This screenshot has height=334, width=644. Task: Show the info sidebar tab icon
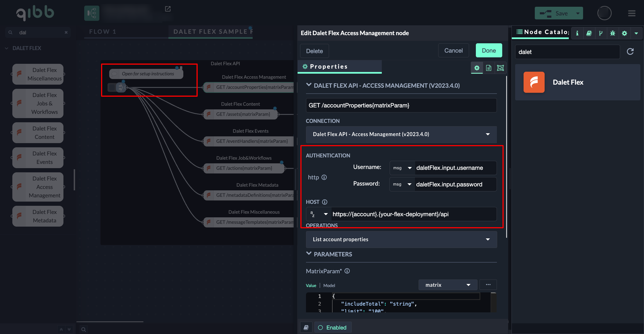pos(577,33)
